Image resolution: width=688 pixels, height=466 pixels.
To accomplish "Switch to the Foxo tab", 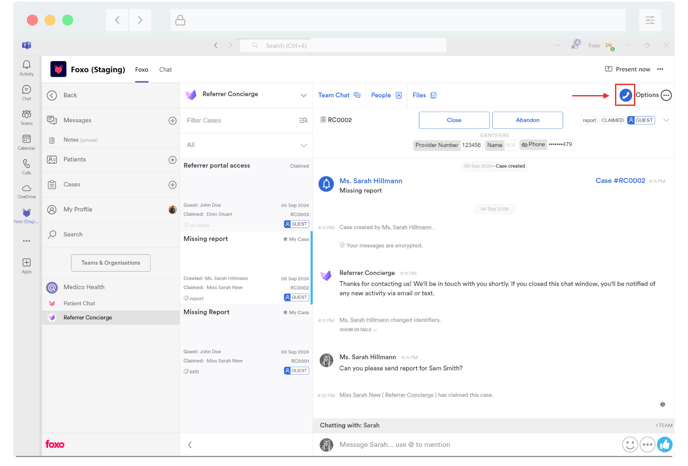I will [141, 70].
